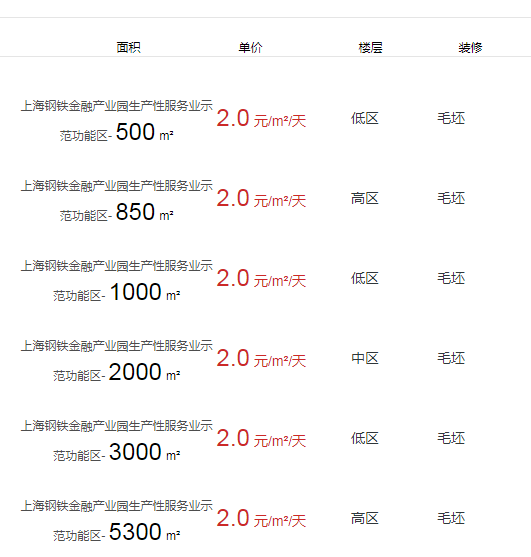Click 低区 in the 3000 m² row
Image resolution: width=531 pixels, height=557 pixels.
365,438
